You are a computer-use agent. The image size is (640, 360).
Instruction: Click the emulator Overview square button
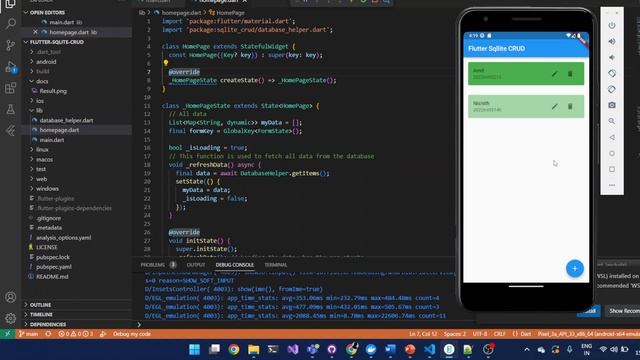(x=612, y=169)
